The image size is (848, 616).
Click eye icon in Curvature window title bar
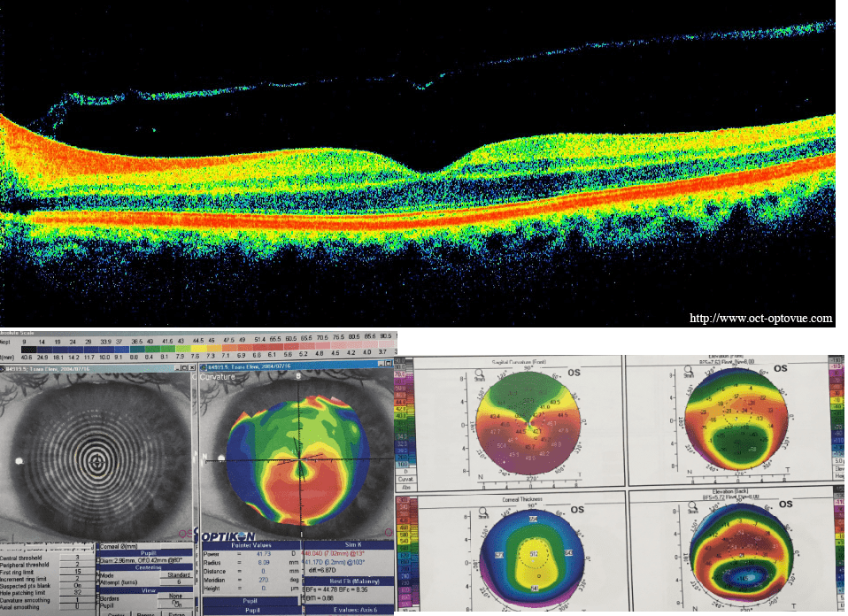coord(204,368)
